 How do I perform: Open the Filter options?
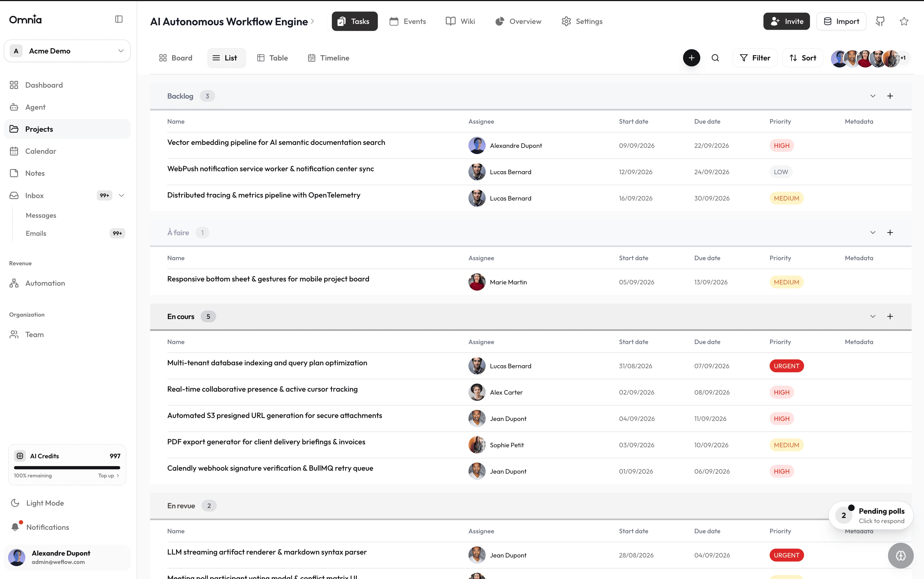(755, 58)
